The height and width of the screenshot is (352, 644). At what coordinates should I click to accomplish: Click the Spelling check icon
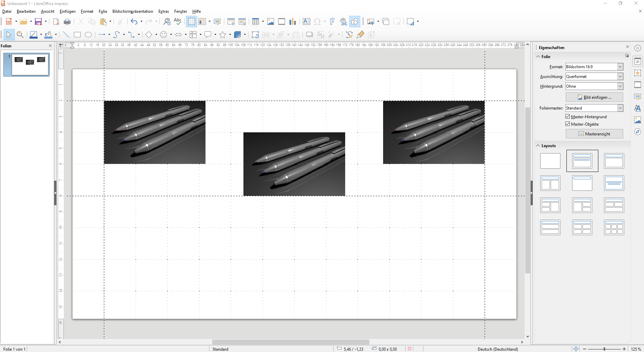tap(178, 22)
